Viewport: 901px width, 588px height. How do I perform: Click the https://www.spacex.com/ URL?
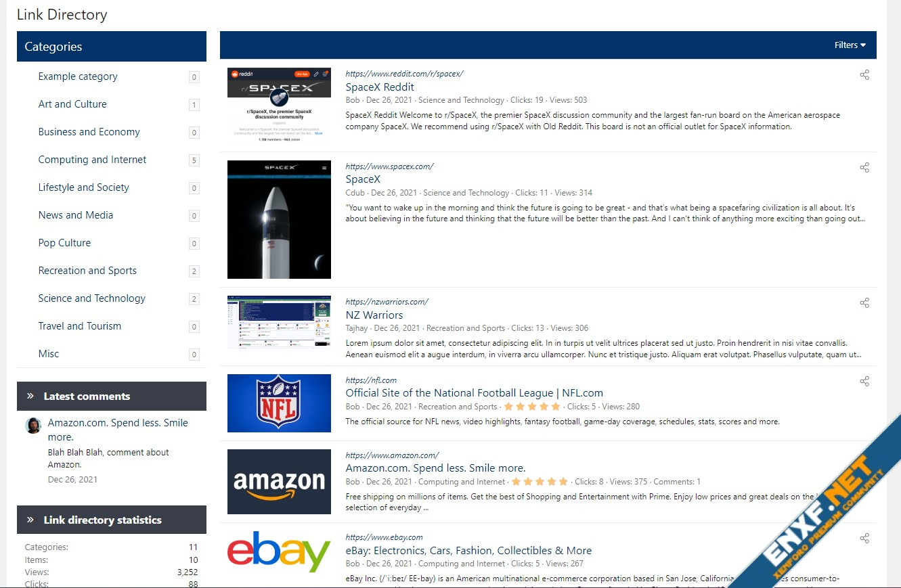(389, 166)
